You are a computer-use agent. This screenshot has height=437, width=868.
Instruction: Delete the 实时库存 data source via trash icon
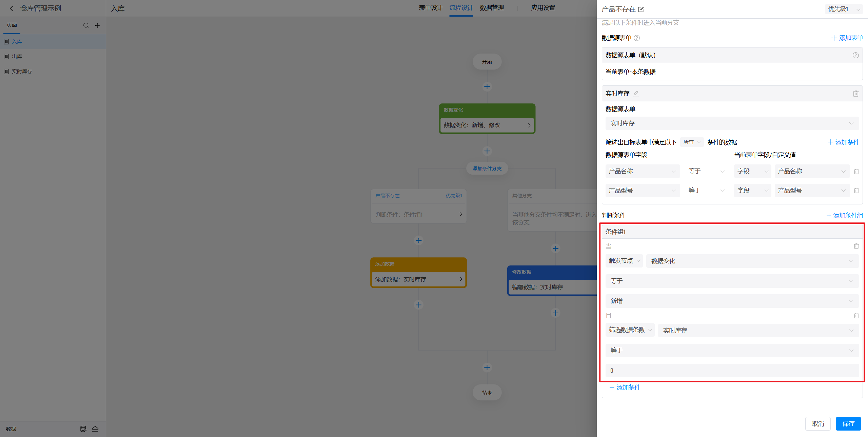(x=855, y=94)
